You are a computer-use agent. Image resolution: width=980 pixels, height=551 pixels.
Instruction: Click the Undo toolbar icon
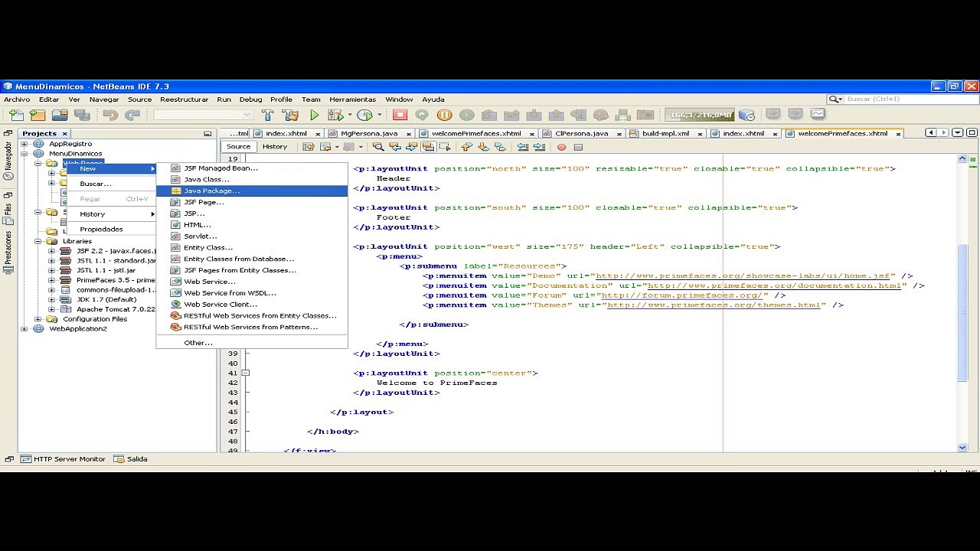point(111,115)
